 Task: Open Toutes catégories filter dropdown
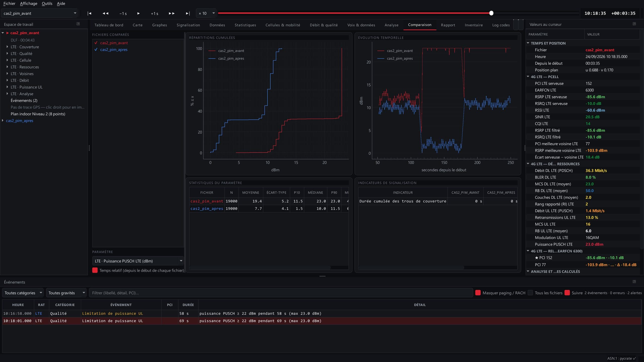[x=23, y=293]
